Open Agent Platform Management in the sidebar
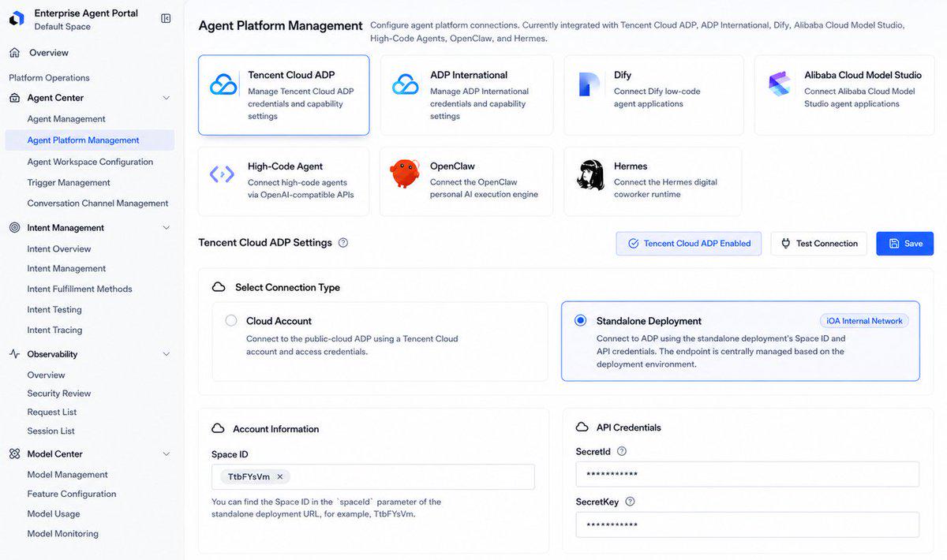This screenshot has height=560, width=947. pos(89,140)
